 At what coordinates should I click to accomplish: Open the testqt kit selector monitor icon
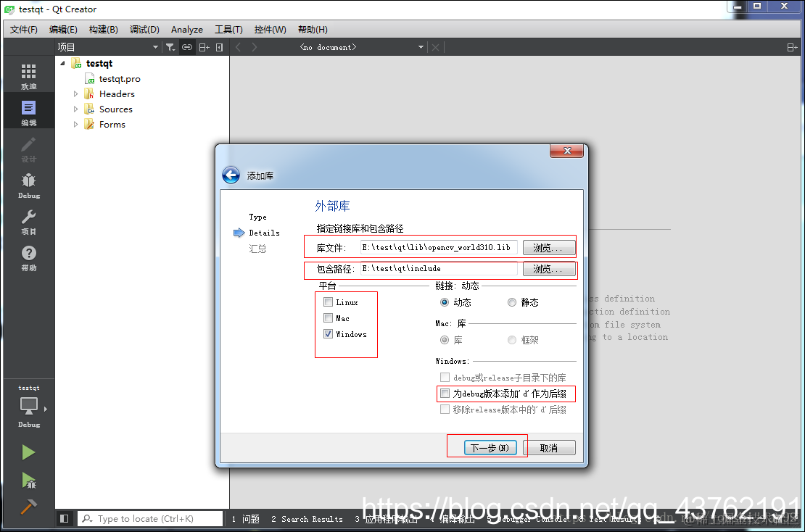(x=29, y=407)
